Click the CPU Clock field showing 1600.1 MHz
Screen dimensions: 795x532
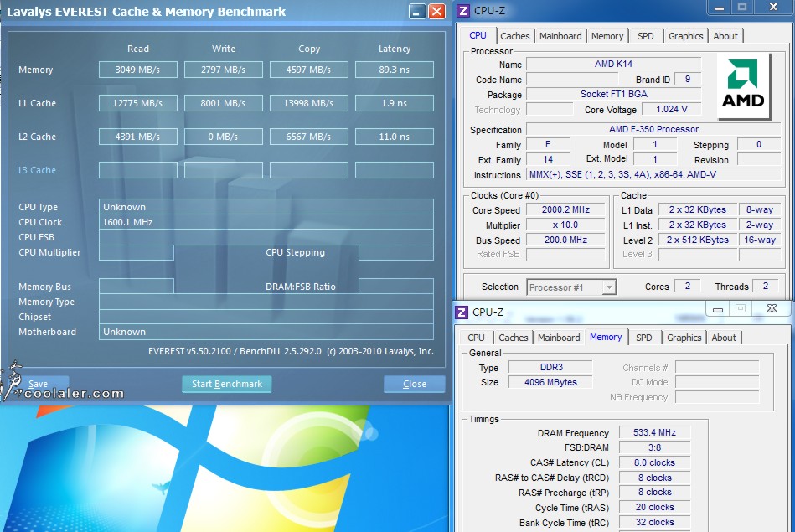(x=266, y=222)
